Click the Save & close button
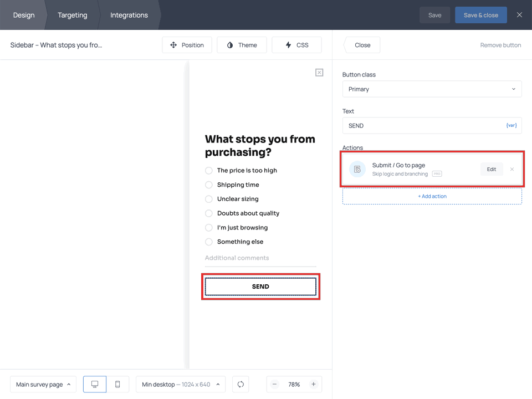The width and height of the screenshot is (532, 399). [x=480, y=15]
